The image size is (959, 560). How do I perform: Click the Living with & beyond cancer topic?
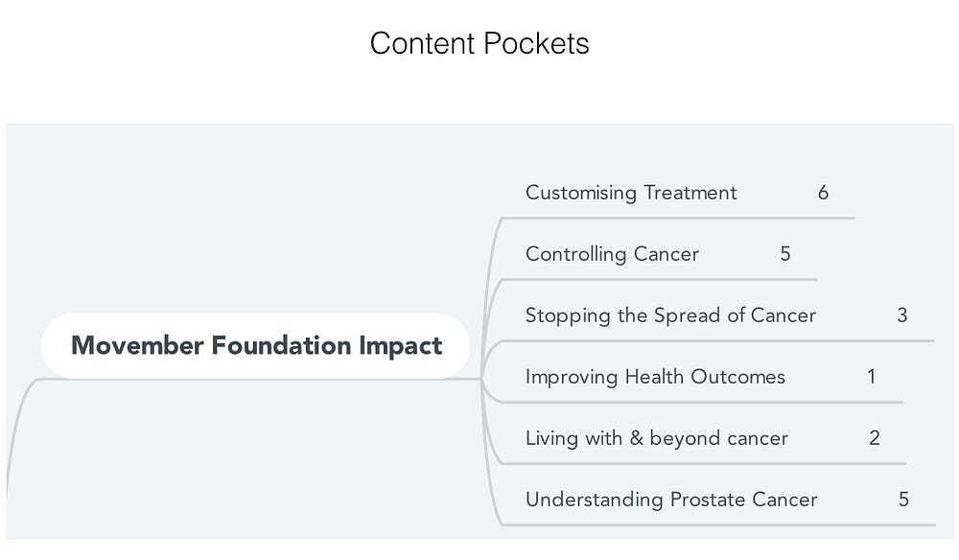pyautogui.click(x=656, y=438)
